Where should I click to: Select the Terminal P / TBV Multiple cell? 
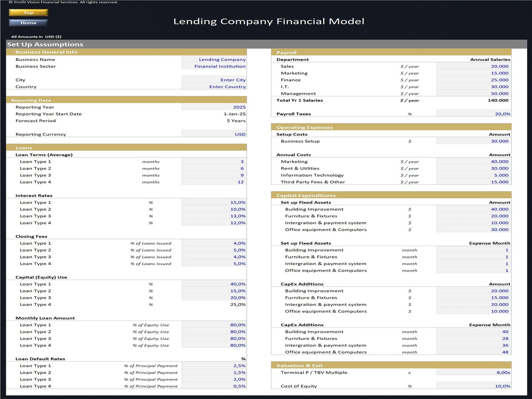(473, 373)
